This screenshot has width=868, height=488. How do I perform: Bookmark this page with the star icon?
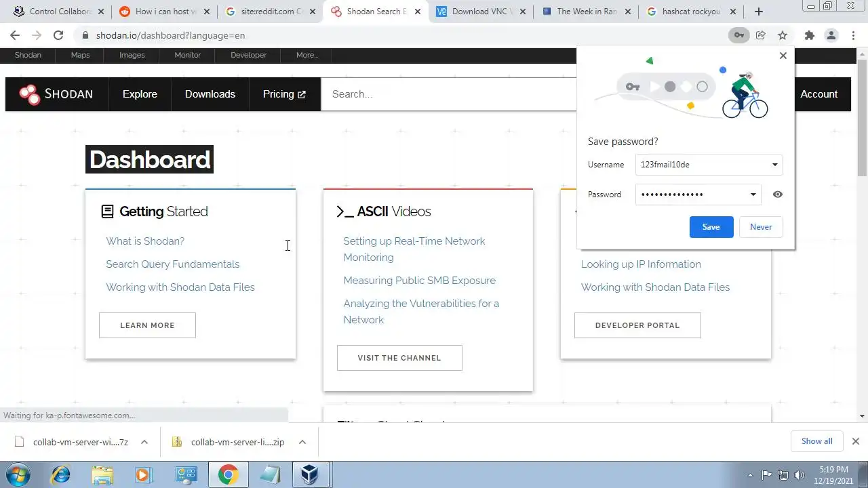(x=783, y=35)
